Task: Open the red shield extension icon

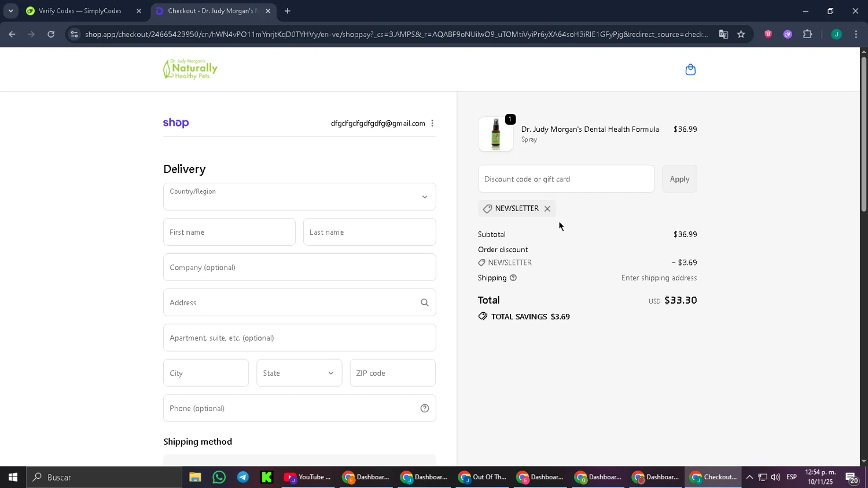Action: (x=768, y=34)
